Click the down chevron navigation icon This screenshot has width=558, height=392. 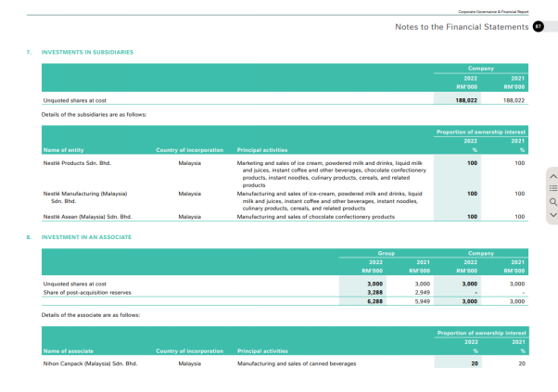tap(553, 215)
